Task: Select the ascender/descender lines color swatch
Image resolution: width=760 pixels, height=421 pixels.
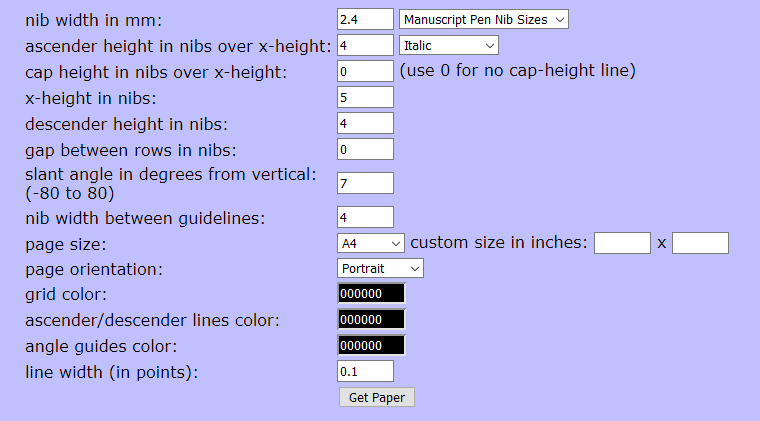Action: point(372,319)
